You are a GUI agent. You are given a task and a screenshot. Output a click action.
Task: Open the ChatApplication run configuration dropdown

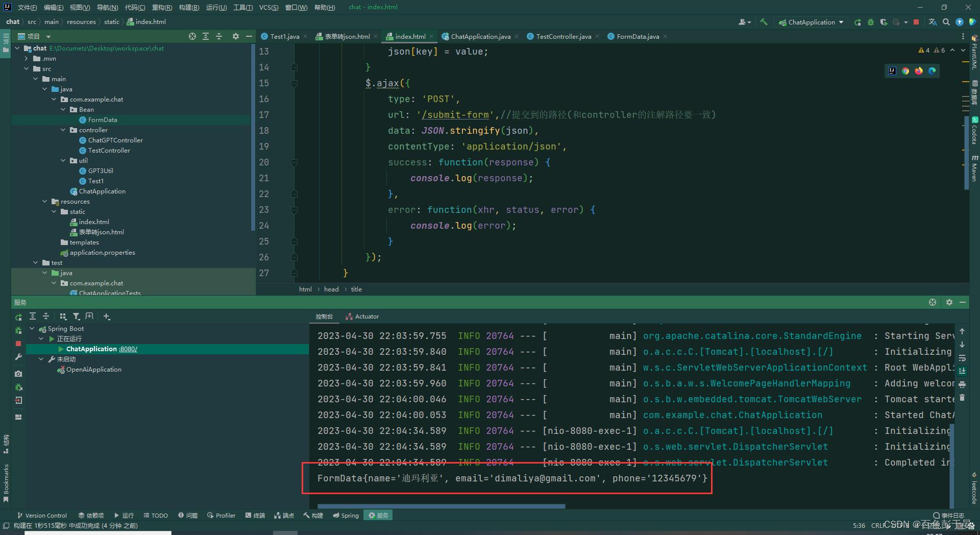pyautogui.click(x=811, y=22)
